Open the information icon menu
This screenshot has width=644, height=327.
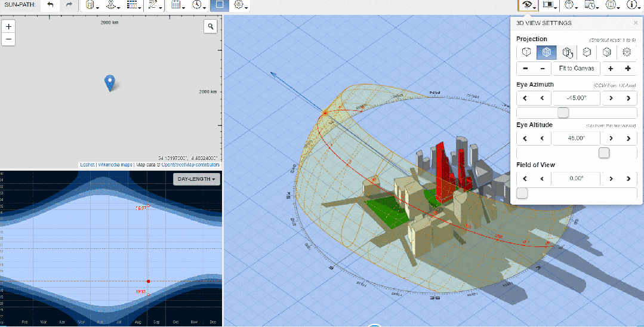[x=633, y=5]
